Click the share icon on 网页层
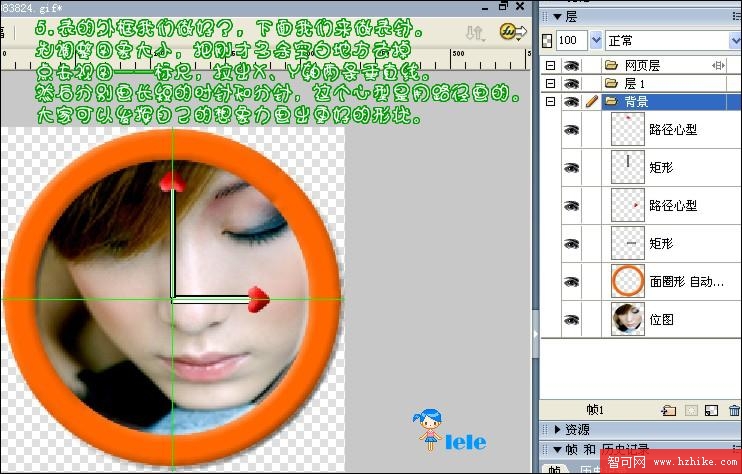 click(717, 65)
